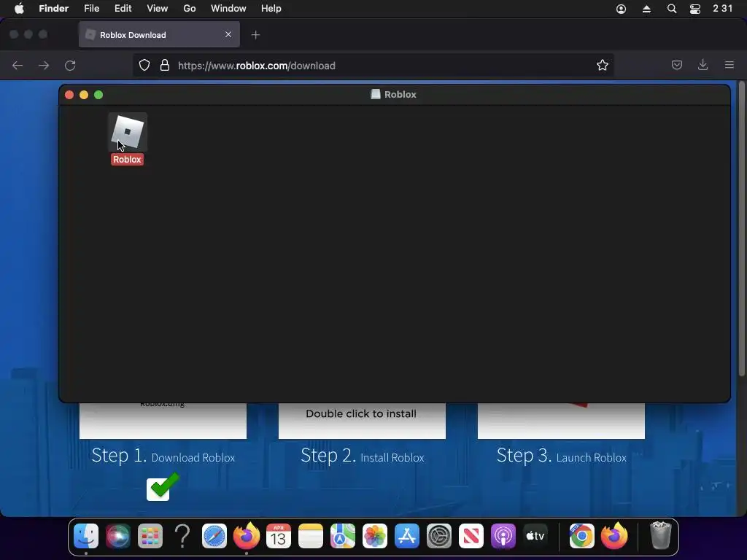Click the tracking protection shield icon
Viewport: 747px width, 560px height.
tap(144, 65)
